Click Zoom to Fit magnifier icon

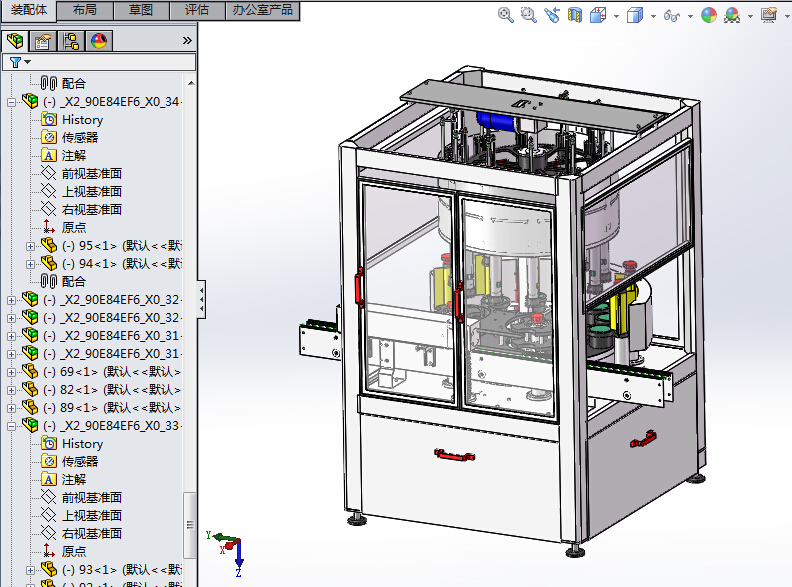(506, 15)
